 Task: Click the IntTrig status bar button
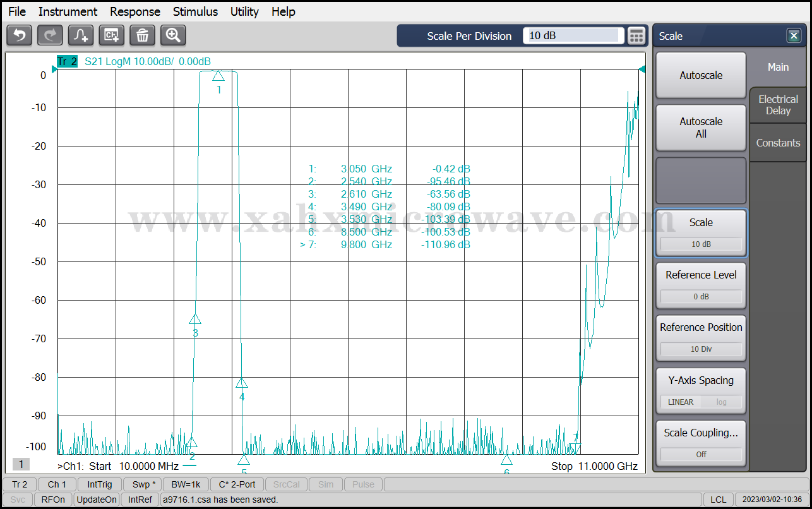click(x=100, y=484)
